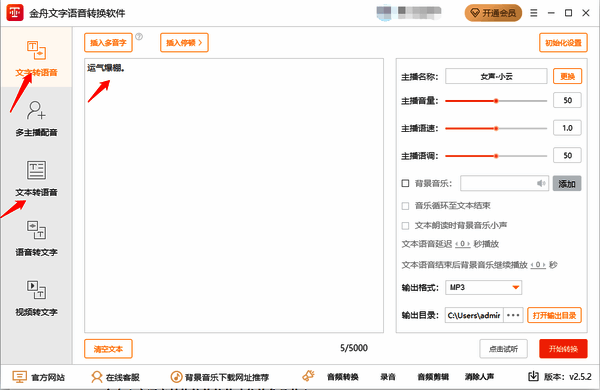Click the 主播音量 slider
This screenshot has height=390, width=600.
tap(496, 101)
